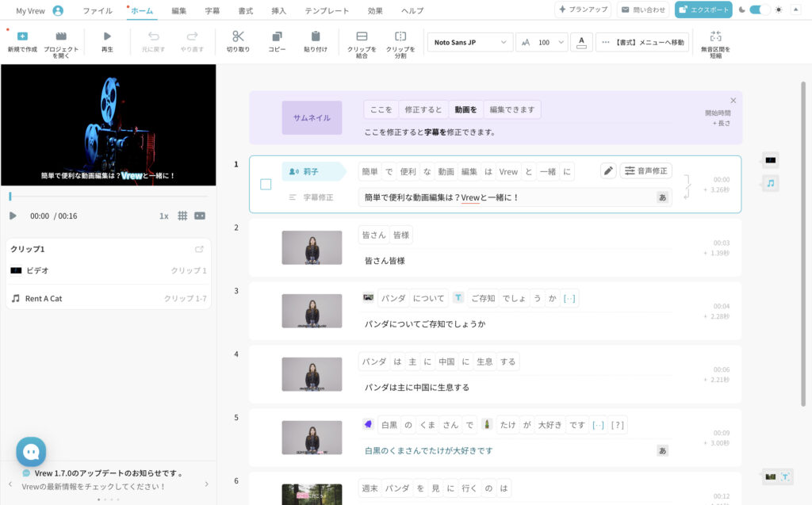Click the プランアップ button
The width and height of the screenshot is (812, 505).
[x=583, y=10]
